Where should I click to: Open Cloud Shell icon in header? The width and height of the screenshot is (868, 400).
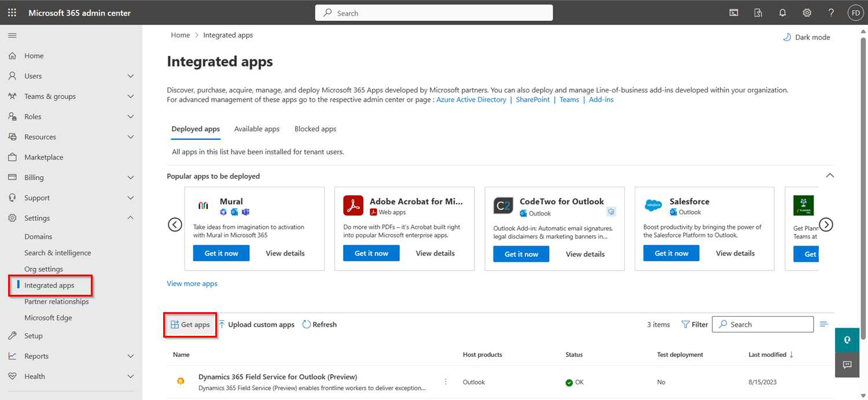[734, 13]
